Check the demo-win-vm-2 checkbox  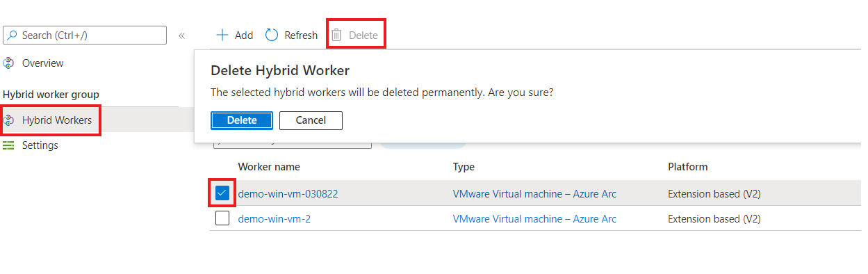click(x=222, y=218)
